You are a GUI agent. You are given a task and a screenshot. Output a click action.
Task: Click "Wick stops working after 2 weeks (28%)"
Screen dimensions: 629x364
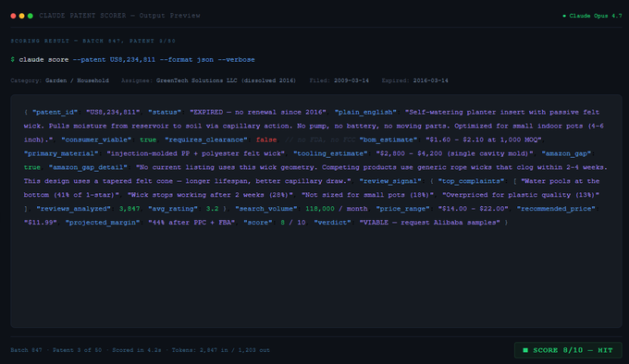point(211,195)
